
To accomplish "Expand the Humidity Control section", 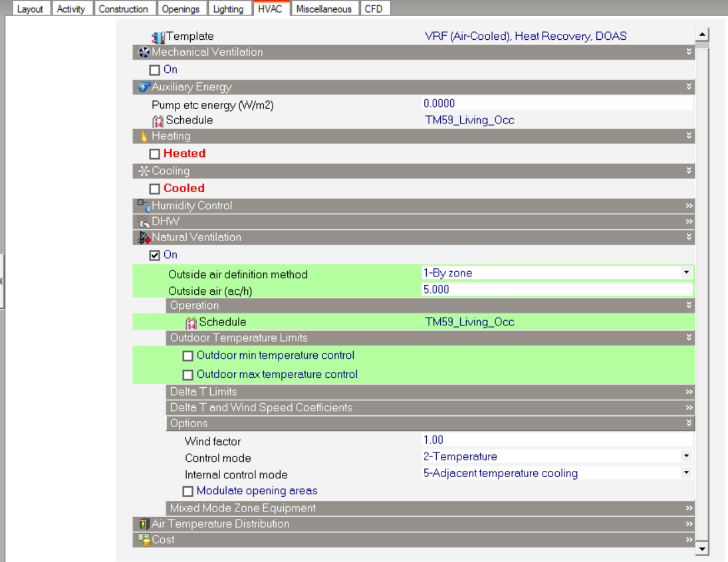I will click(689, 205).
